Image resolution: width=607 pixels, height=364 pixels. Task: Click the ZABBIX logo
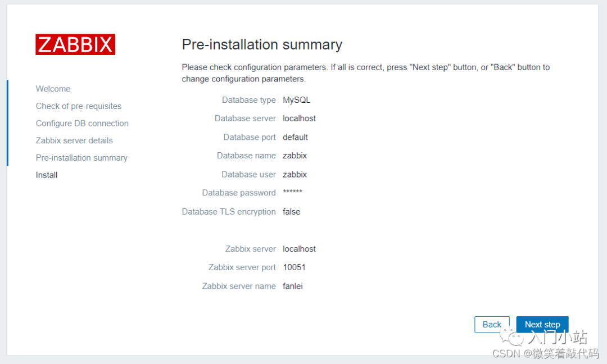(75, 44)
